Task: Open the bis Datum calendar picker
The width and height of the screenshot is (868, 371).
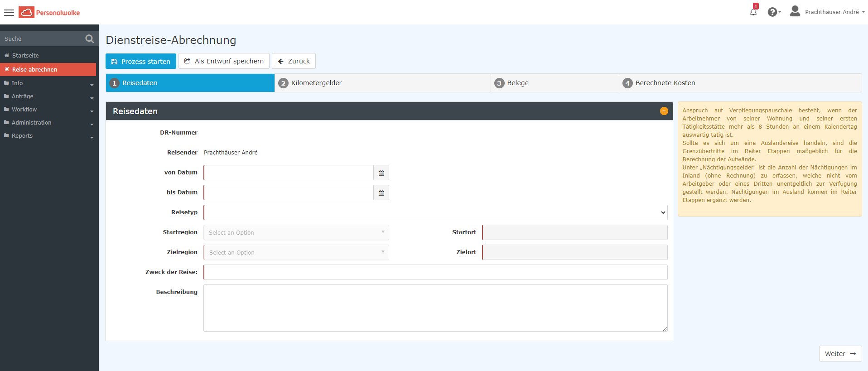Action: (x=381, y=193)
